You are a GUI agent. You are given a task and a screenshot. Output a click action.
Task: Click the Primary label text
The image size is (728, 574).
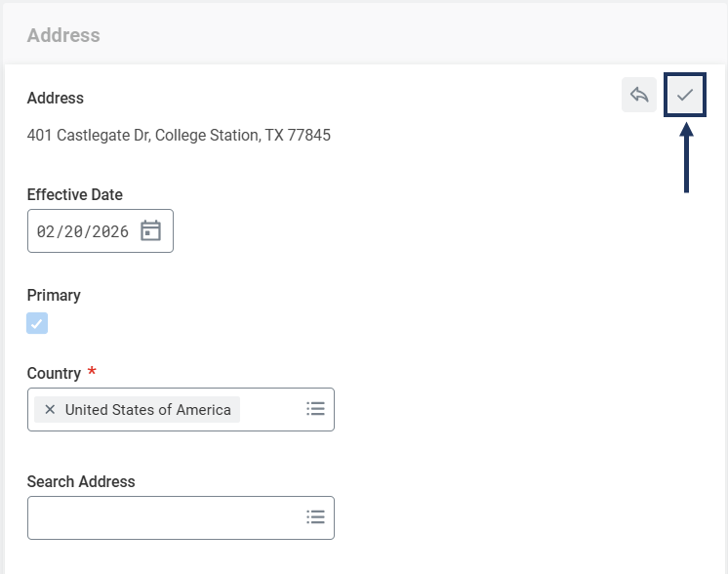54,296
